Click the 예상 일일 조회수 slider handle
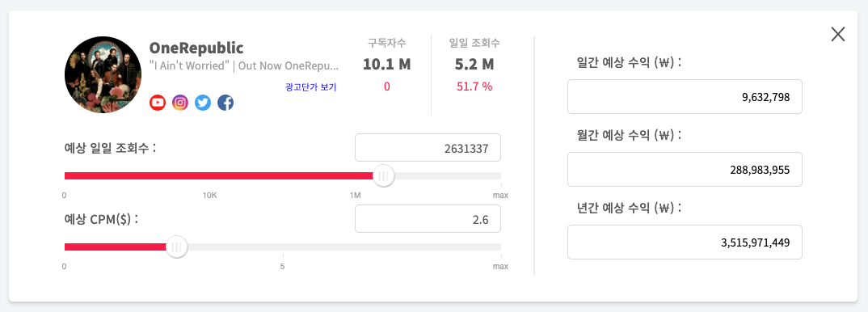868x312 pixels. click(x=383, y=176)
